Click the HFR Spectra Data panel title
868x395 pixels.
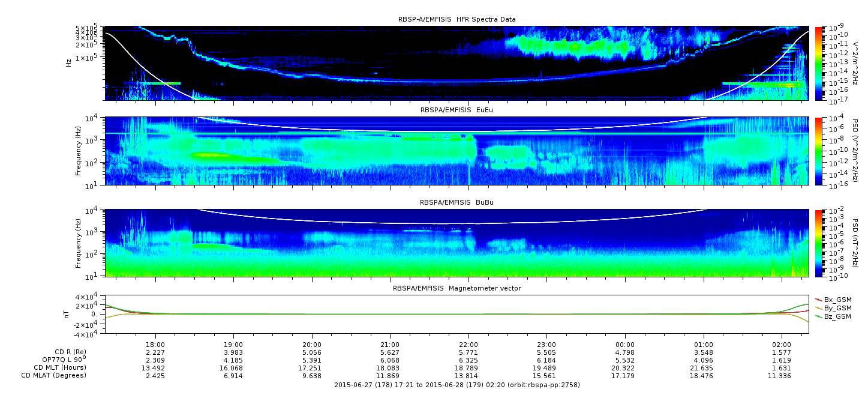456,20
